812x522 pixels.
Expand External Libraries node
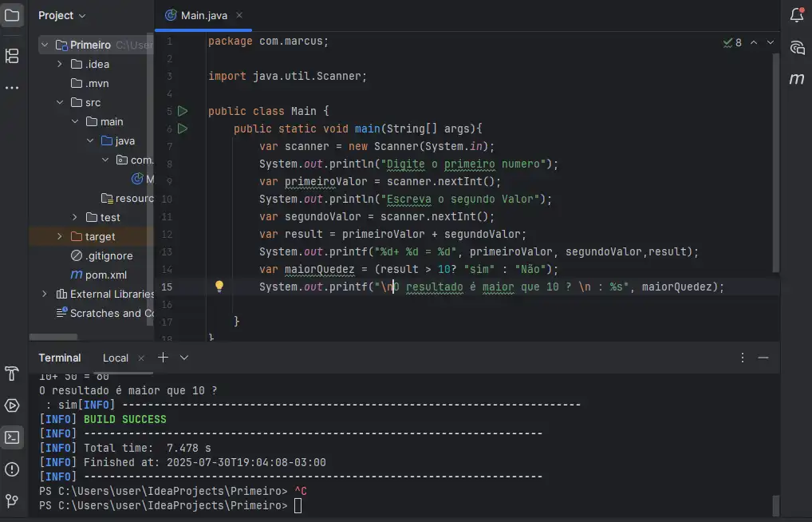(x=45, y=294)
